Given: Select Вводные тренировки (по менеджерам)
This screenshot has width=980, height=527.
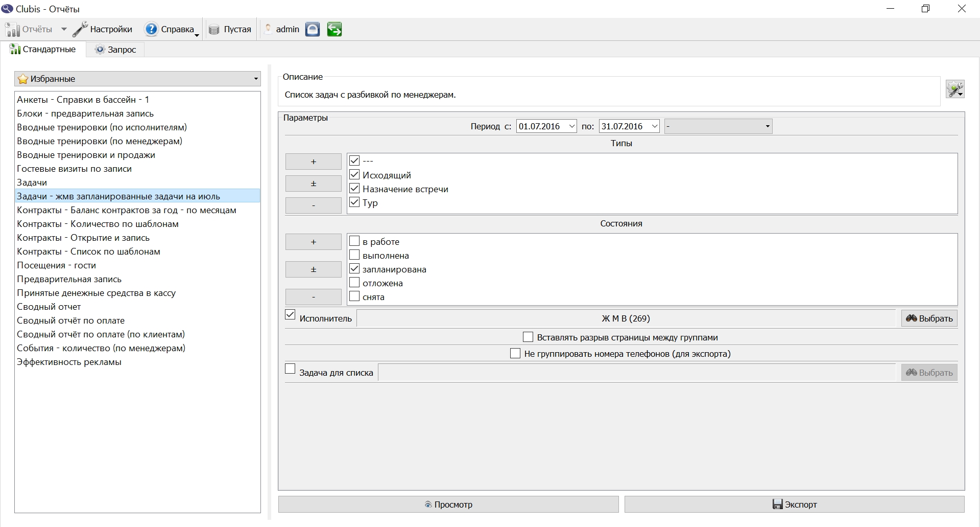Looking at the screenshot, I should (x=137, y=141).
